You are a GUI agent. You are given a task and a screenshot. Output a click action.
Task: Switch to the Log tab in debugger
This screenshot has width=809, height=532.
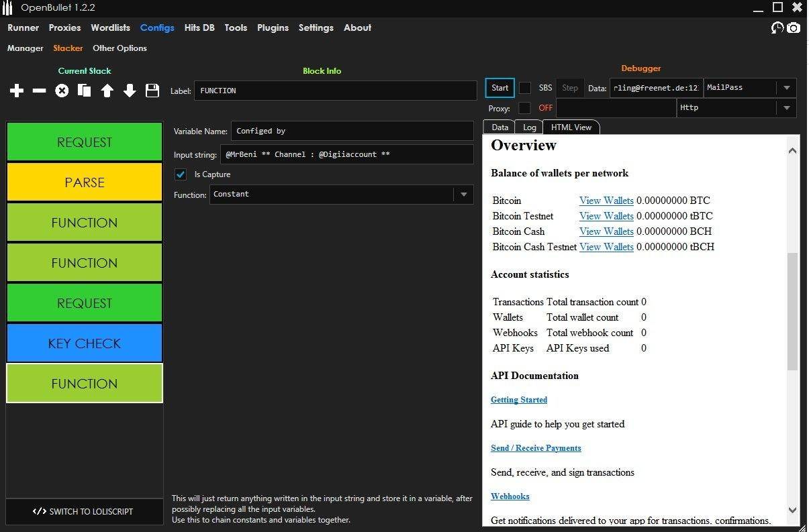(530, 127)
